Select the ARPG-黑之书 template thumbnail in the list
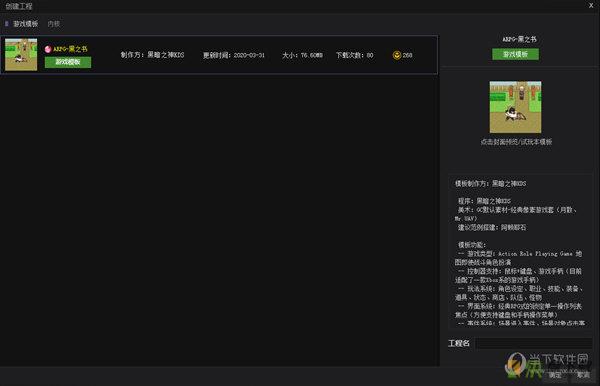600x386 pixels. (x=21, y=54)
